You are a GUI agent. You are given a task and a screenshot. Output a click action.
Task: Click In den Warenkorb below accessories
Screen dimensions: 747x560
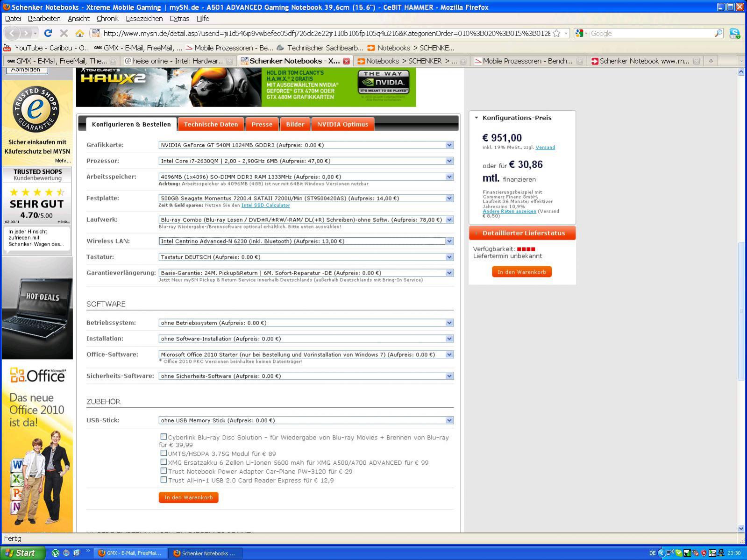tap(188, 497)
